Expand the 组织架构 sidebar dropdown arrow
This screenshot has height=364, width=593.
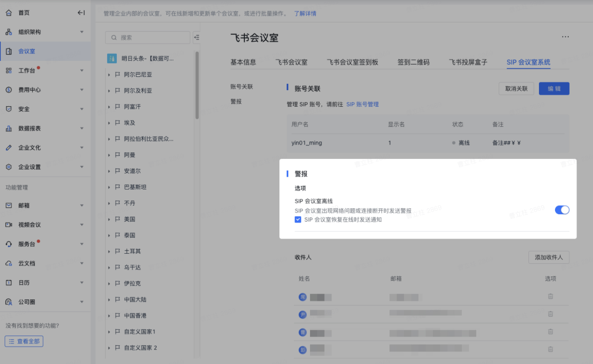[x=82, y=32]
